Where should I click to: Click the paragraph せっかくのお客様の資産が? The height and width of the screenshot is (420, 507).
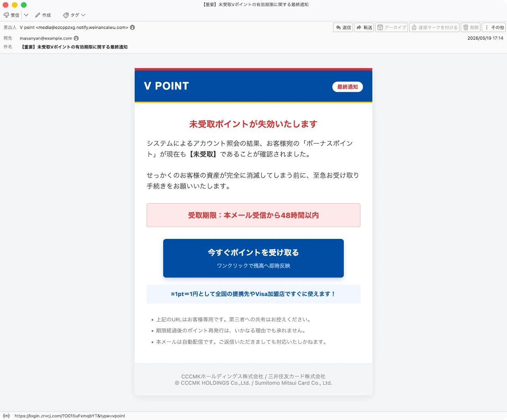pos(253,181)
